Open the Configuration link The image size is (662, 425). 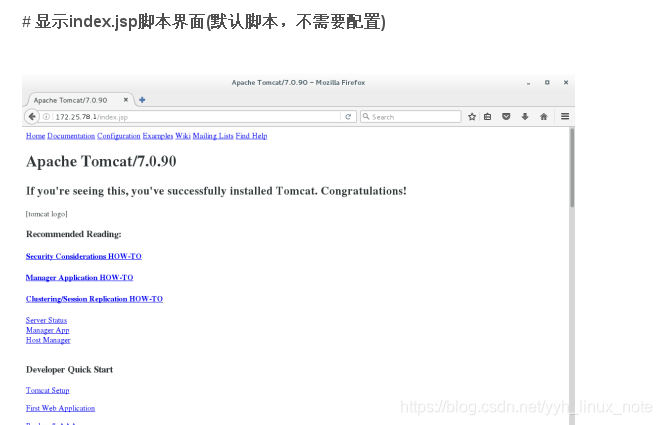[119, 136]
